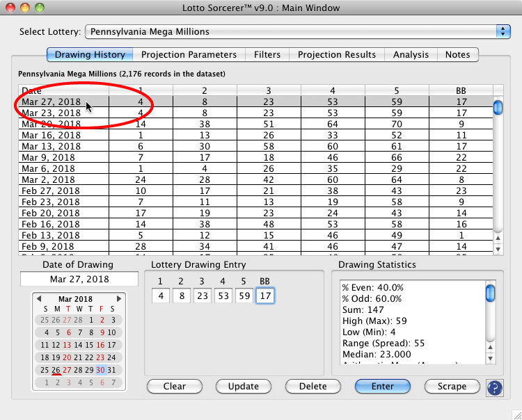Click the Median: 23.000 statistic line
The image size is (522, 420).
click(x=377, y=354)
